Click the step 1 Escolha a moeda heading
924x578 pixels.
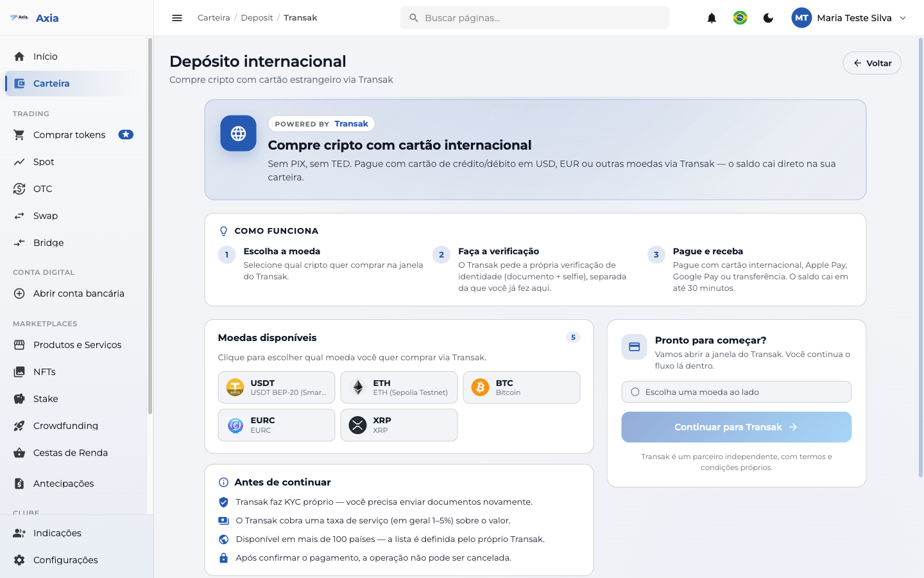282,252
